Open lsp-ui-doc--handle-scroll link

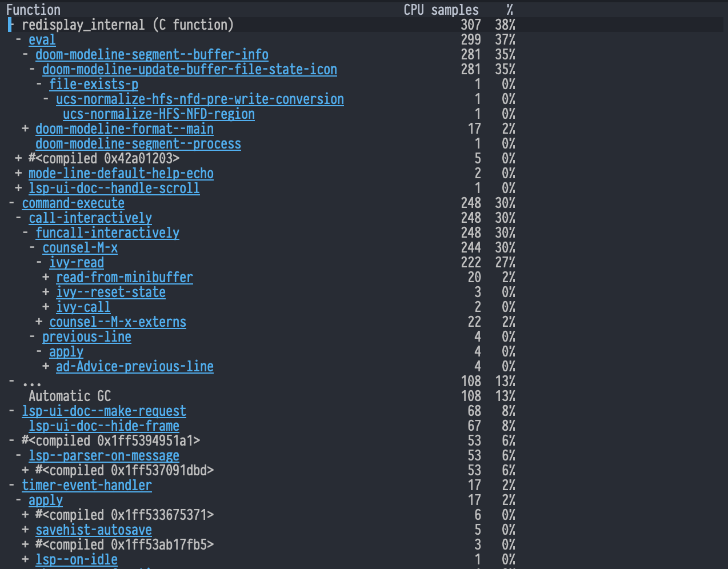(x=114, y=188)
